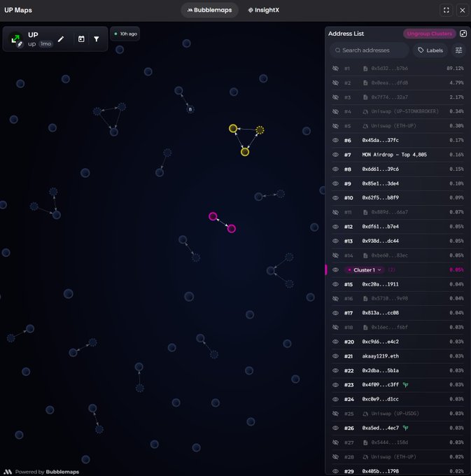The height and width of the screenshot is (476, 471).
Task: Show hidden address #2 in list
Action: coord(335,83)
